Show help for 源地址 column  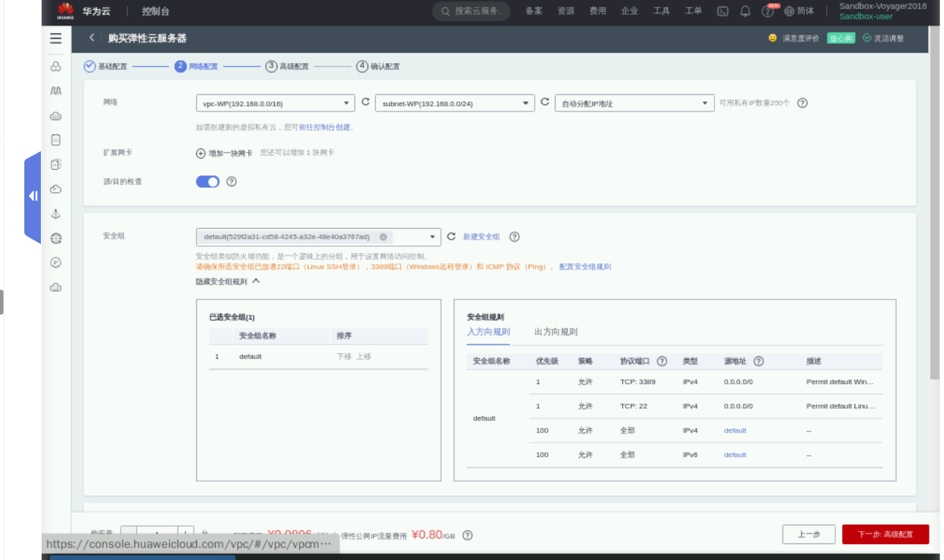(758, 361)
